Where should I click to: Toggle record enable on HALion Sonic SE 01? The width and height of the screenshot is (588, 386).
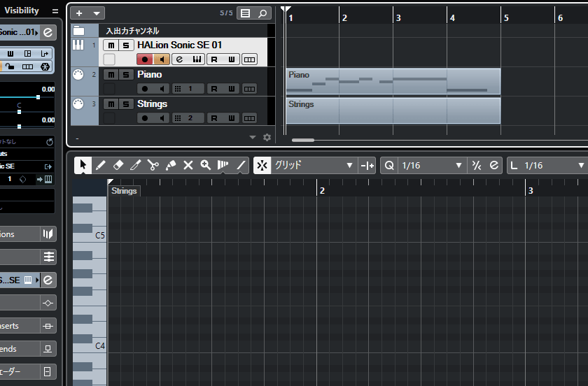coord(144,59)
